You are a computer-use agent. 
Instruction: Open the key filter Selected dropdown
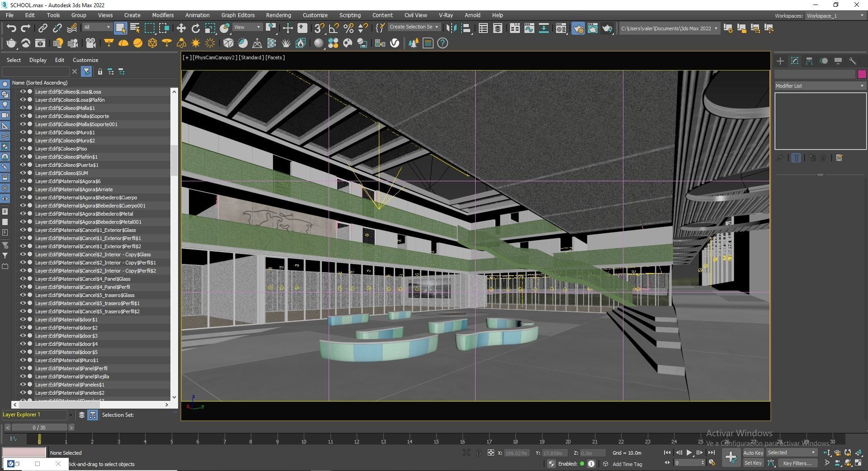click(792, 452)
